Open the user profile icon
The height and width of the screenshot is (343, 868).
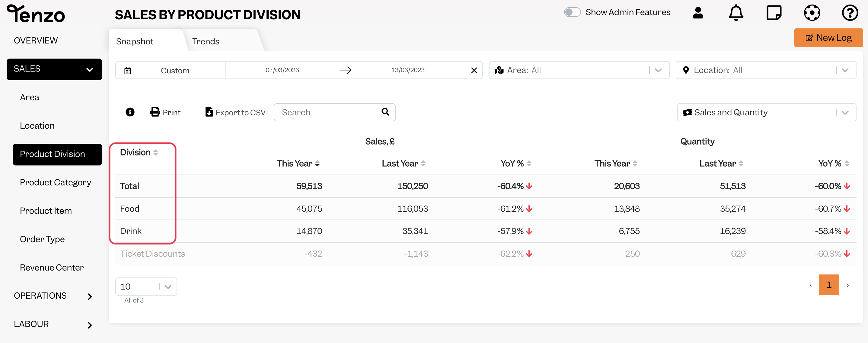coord(698,13)
